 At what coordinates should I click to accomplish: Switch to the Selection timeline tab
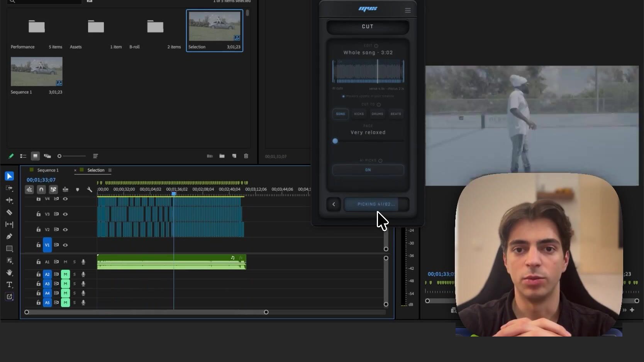(96, 170)
